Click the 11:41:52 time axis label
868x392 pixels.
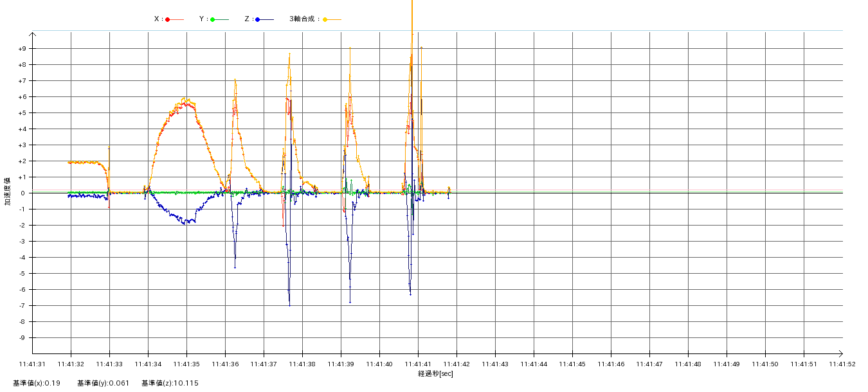click(x=842, y=364)
